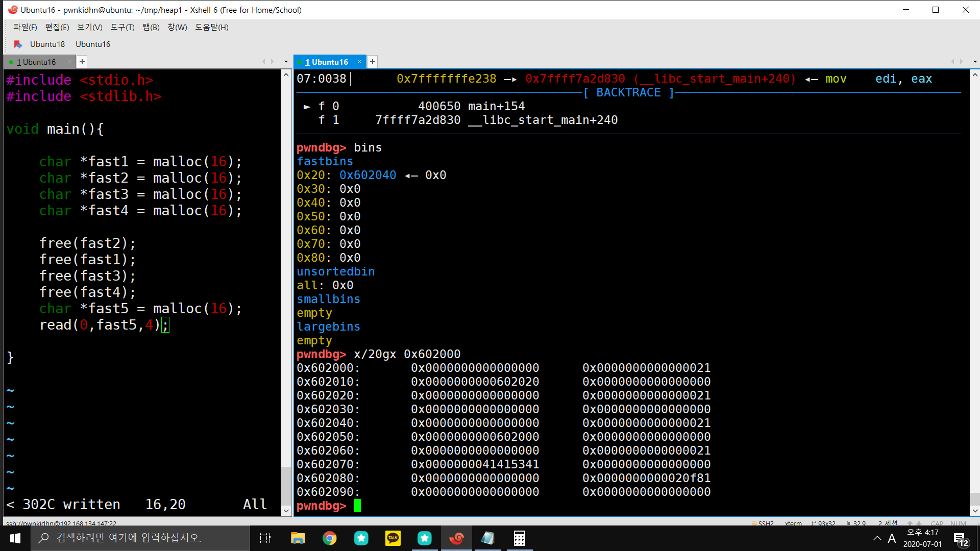Open the 창(W) menu
The width and height of the screenshot is (980, 551).
point(177,27)
